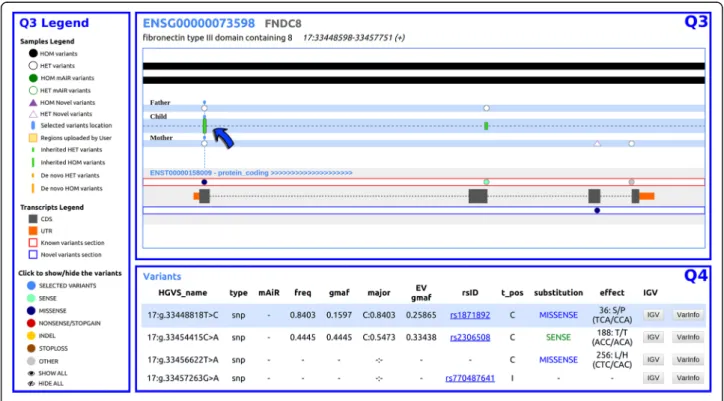Click Mother's rightmost HET variant circle
Image resolution: width=724 pixels, height=401 pixels.
tap(632, 144)
